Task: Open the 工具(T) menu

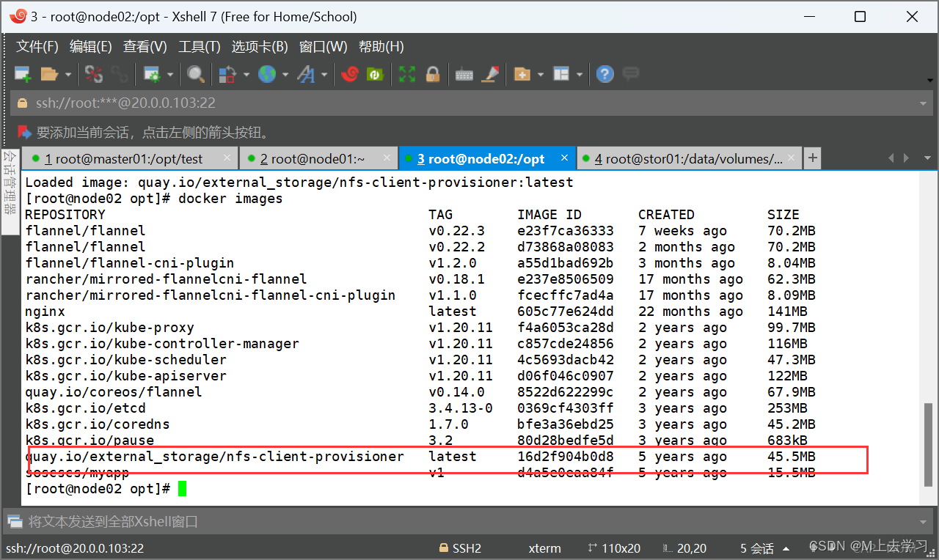Action: (x=199, y=47)
